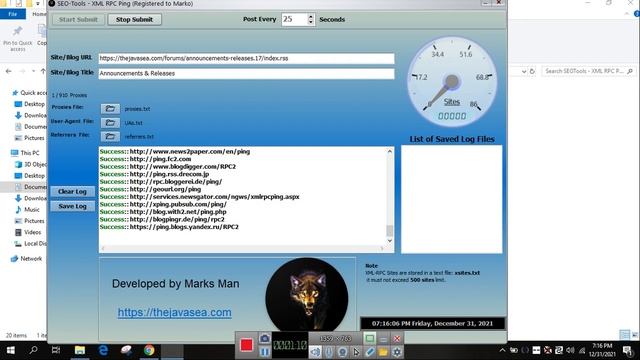The image size is (640, 360).
Task: Clear the ping log with Clear Log
Action: 72,191
